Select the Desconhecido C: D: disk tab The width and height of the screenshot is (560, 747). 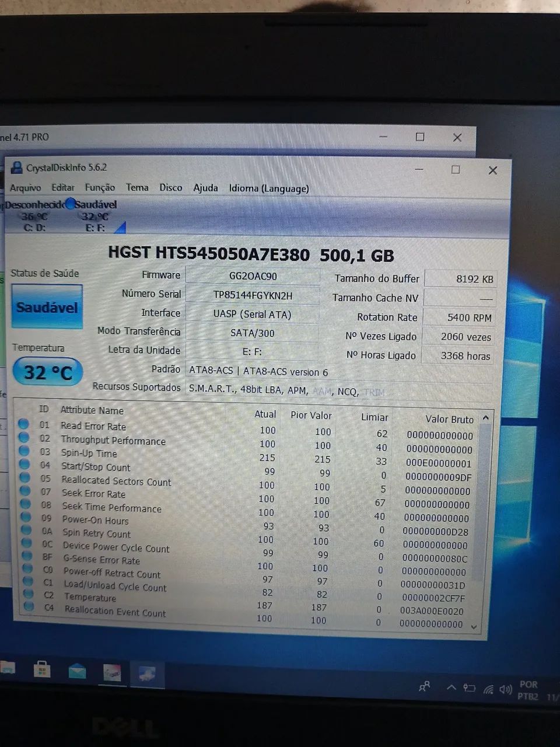[x=34, y=216]
